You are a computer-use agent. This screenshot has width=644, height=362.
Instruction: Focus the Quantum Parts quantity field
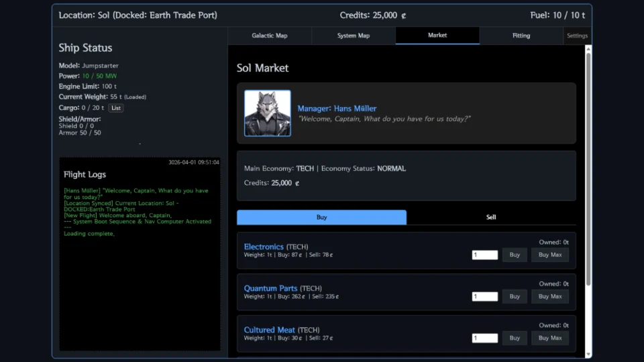[484, 296]
